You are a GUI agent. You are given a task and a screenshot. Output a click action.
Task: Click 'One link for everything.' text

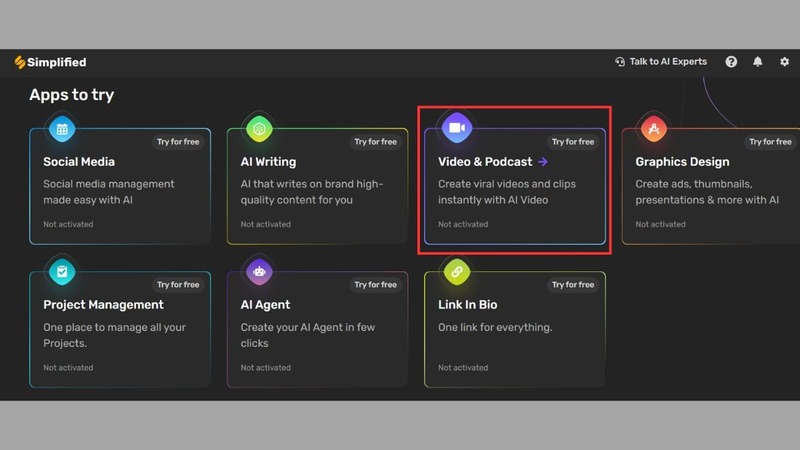[x=495, y=327]
